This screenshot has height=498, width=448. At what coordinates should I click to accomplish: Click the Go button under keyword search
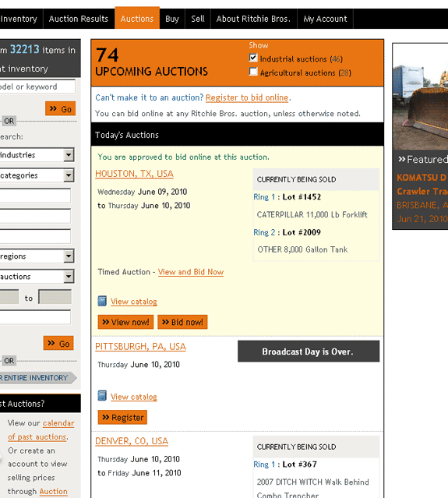[60, 109]
